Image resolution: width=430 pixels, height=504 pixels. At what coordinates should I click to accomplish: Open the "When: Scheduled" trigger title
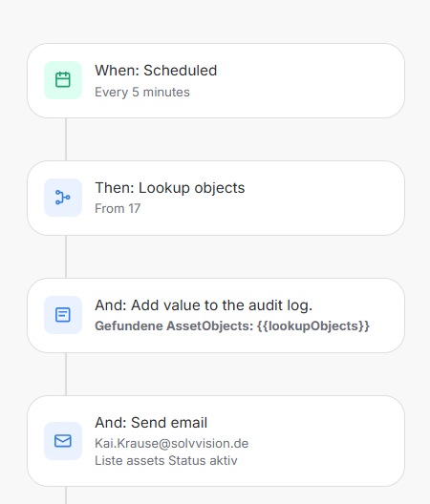pos(156,71)
